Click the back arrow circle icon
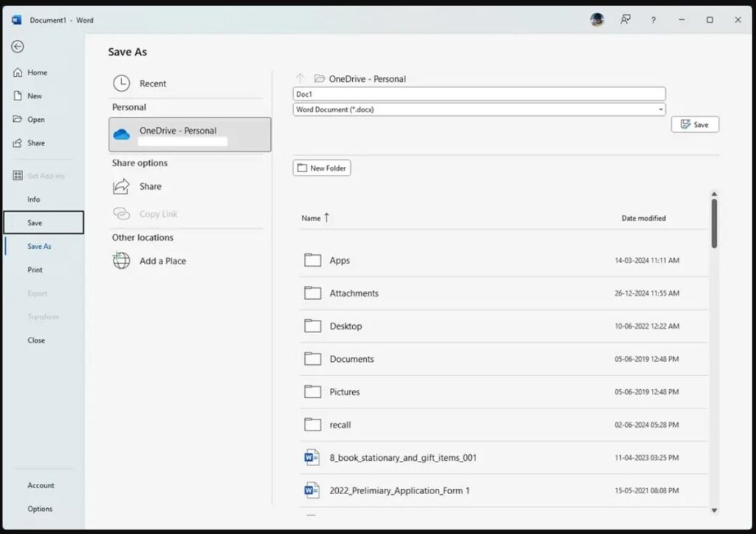The image size is (756, 534). point(18,47)
